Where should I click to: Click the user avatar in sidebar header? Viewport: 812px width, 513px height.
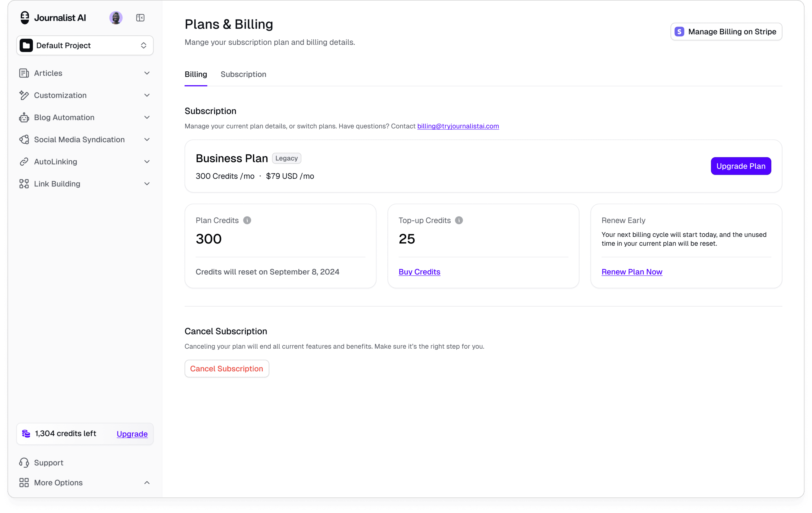[116, 17]
